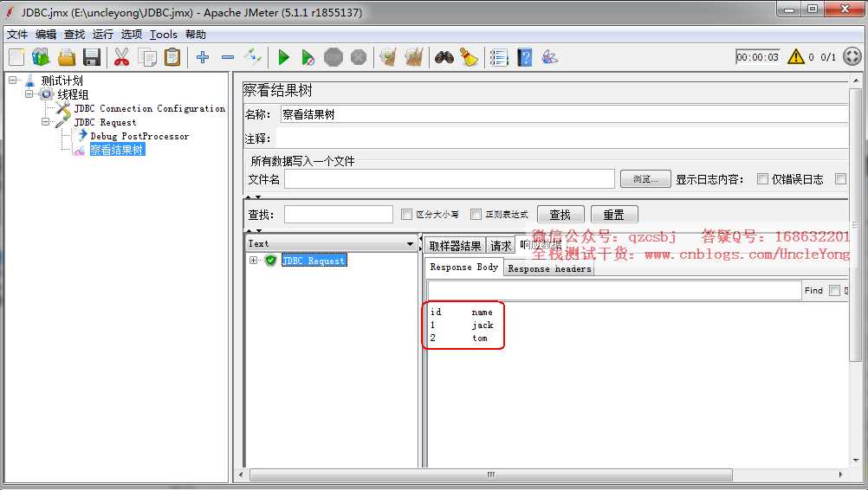
Task: Click the round remote status icon
Action: tap(852, 56)
